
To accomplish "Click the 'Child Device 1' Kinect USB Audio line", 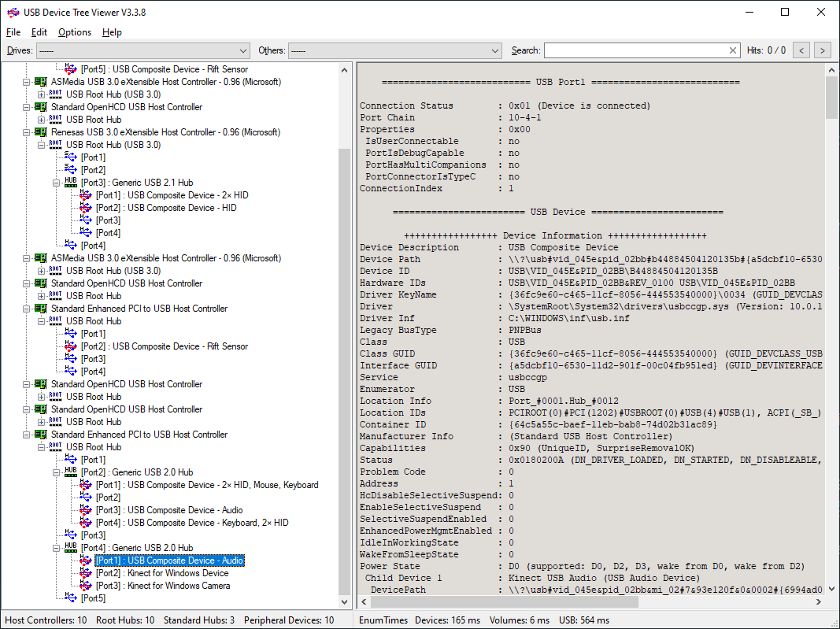I will coord(532,578).
